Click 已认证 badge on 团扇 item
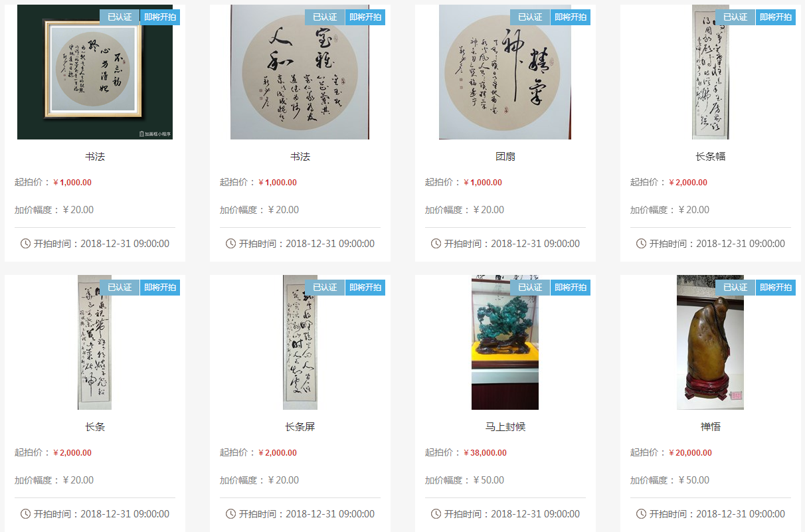 (530, 17)
